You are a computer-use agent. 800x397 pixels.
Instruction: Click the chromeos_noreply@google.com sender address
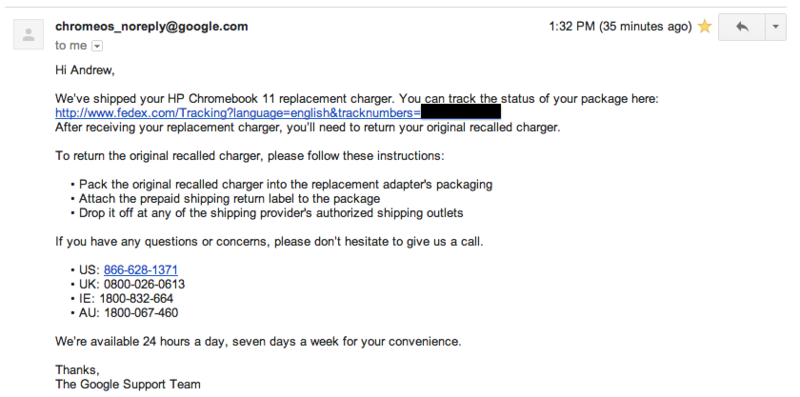[x=152, y=27]
